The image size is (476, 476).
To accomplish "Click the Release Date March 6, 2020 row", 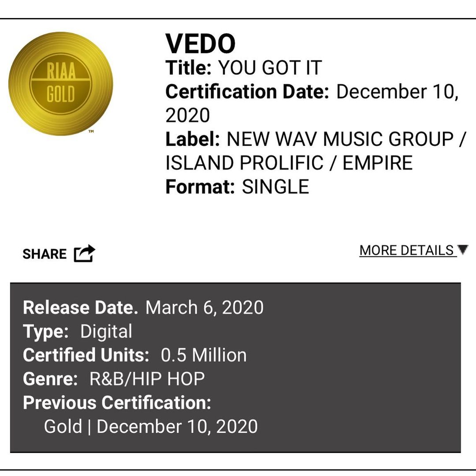I will tap(143, 308).
